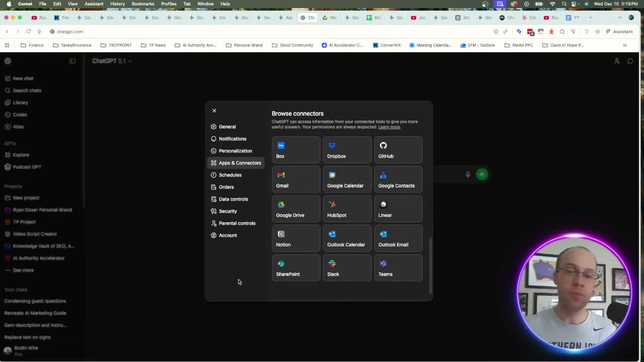Open the Outlook Email connector
Image resolution: width=644 pixels, height=362 pixels.
click(398, 238)
